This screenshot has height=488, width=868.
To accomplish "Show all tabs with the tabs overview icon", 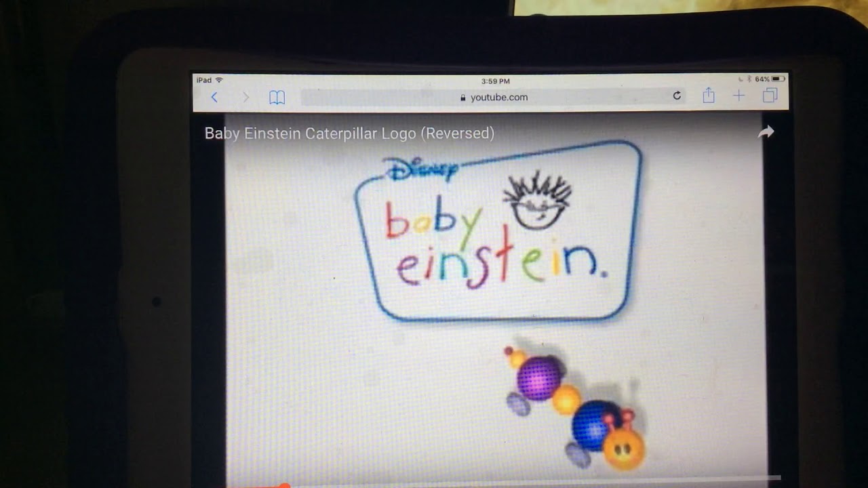I will 770,96.
